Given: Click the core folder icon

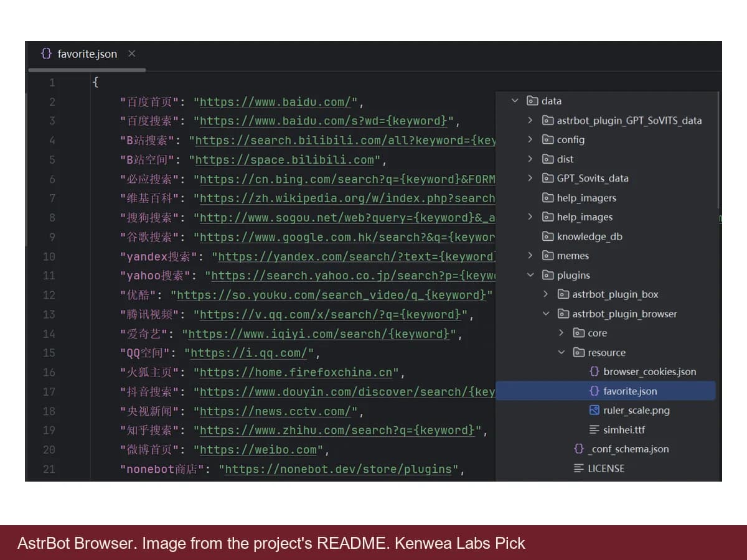Looking at the screenshot, I should (579, 333).
